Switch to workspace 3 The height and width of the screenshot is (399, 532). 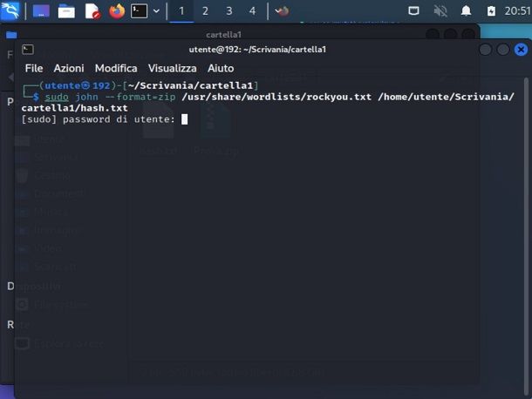point(229,11)
